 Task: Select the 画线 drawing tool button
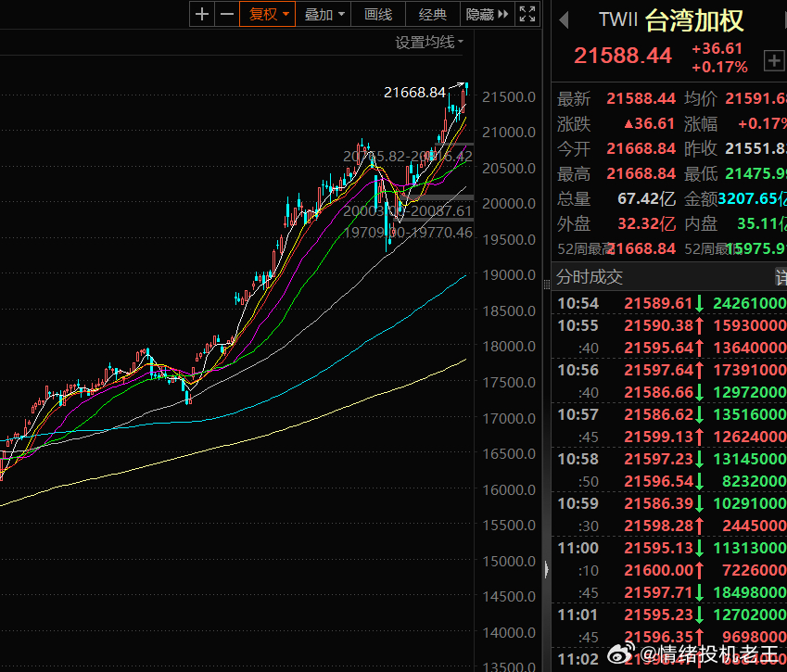(378, 14)
